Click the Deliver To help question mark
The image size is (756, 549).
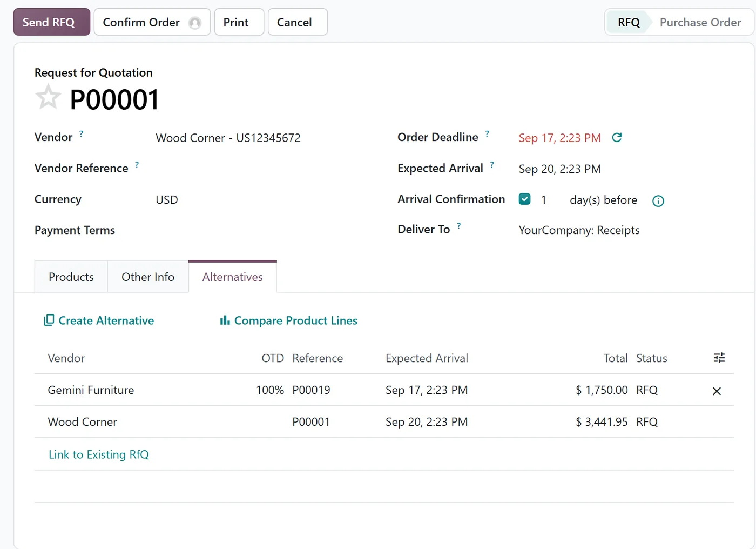coord(458,226)
